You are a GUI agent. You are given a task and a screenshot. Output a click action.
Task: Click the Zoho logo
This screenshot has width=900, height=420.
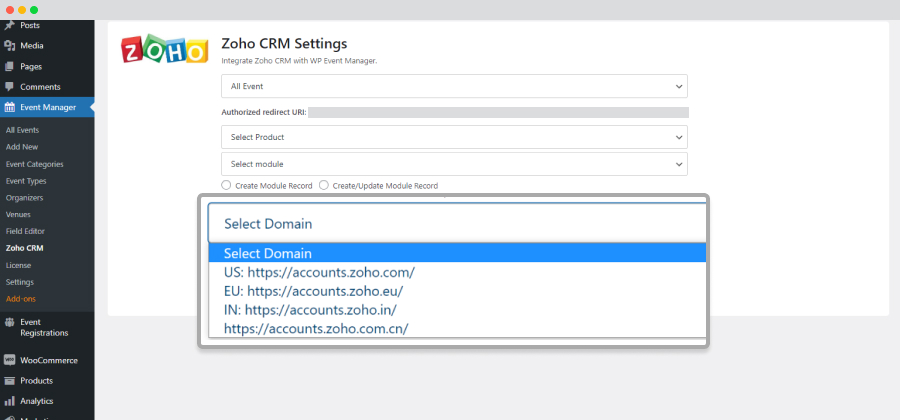click(164, 51)
